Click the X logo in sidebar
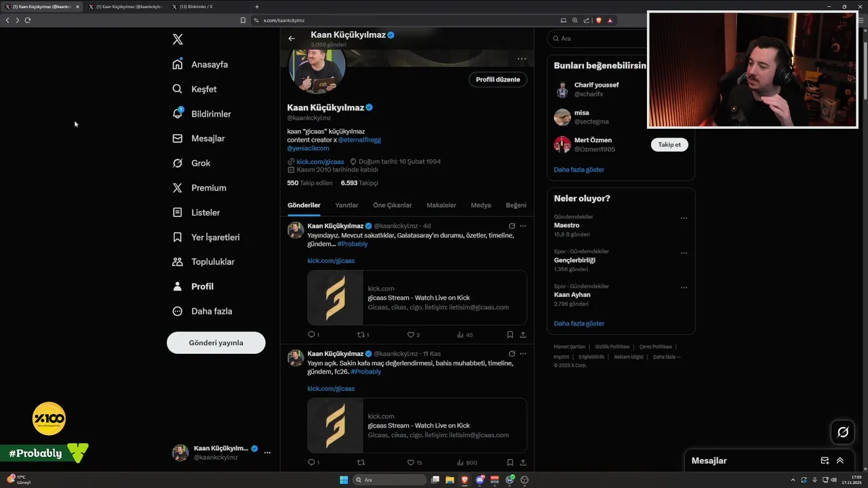The height and width of the screenshot is (488, 868). [x=178, y=39]
